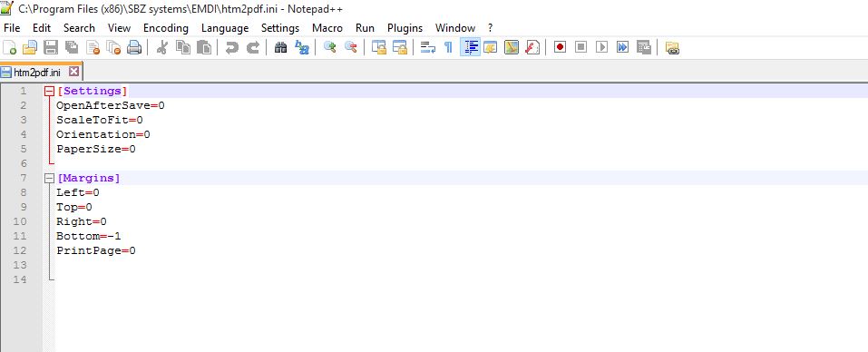The width and height of the screenshot is (868, 352).
Task: Open the Encoding menu
Action: 165,28
